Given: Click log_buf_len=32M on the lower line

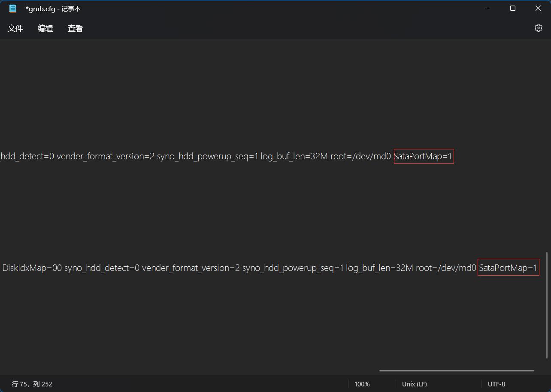Looking at the screenshot, I should click(379, 268).
